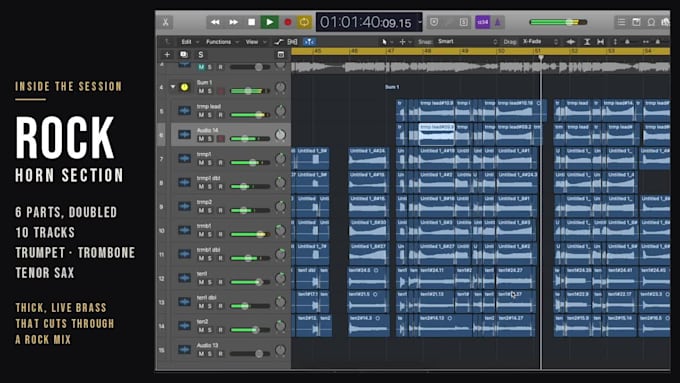The width and height of the screenshot is (680, 383).
Task: Toggle the purple count-in button
Action: [483, 22]
